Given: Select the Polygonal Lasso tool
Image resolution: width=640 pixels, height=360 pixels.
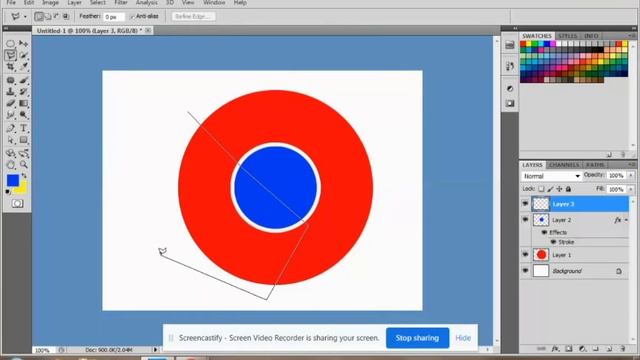Looking at the screenshot, I should coord(11,55).
